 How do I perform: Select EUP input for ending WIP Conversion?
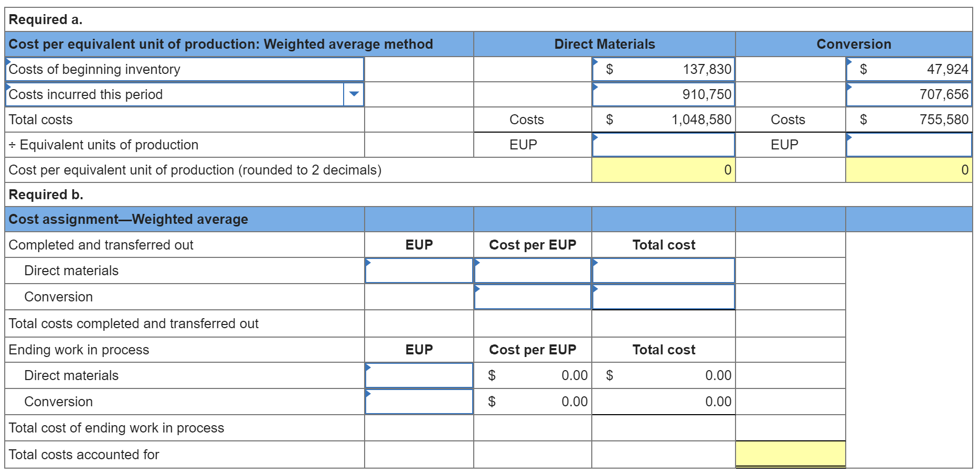(419, 402)
